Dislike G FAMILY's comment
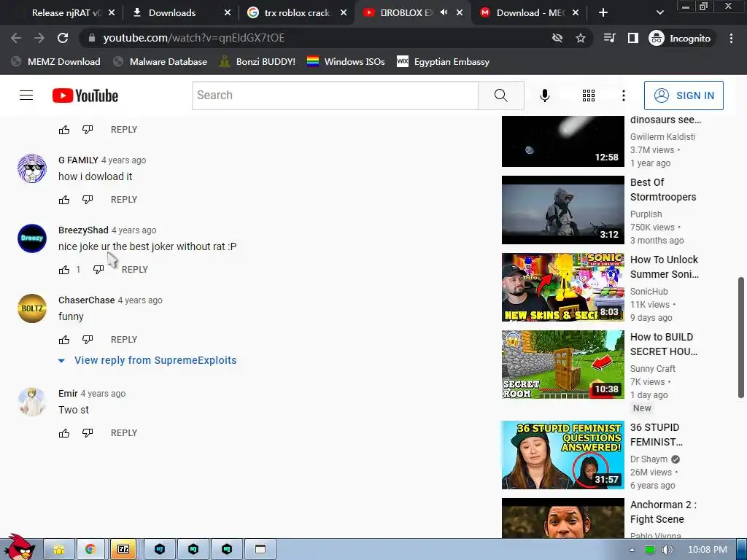747x560 pixels. [x=88, y=200]
